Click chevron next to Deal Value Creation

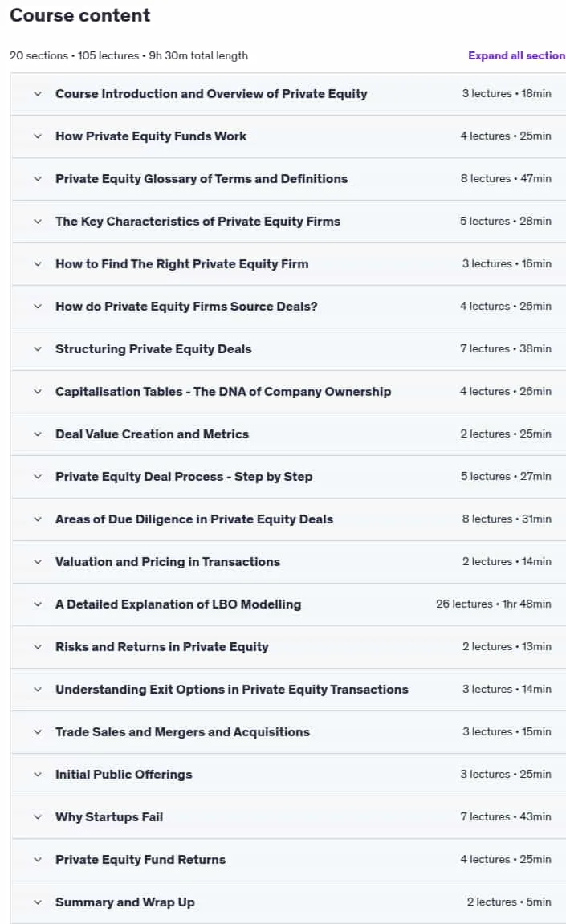click(38, 434)
